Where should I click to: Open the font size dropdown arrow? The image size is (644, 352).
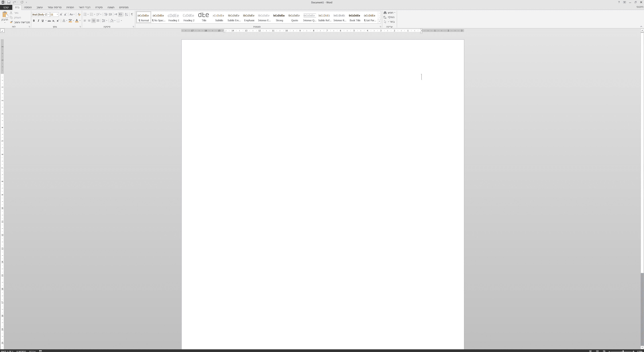pos(57,14)
